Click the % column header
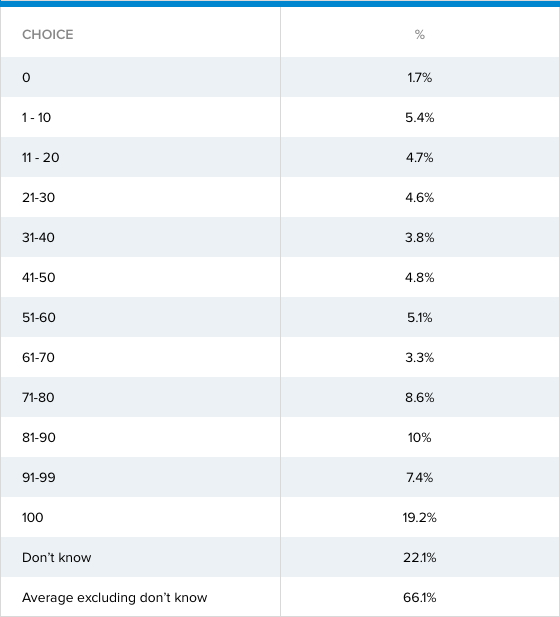Image resolution: width=560 pixels, height=617 pixels. click(x=420, y=35)
